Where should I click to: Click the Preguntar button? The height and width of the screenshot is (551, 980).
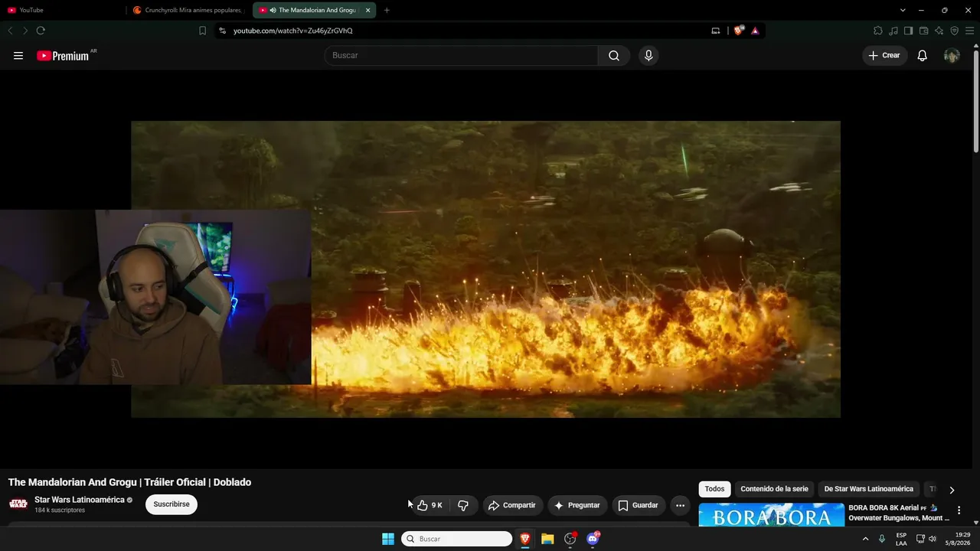577,505
